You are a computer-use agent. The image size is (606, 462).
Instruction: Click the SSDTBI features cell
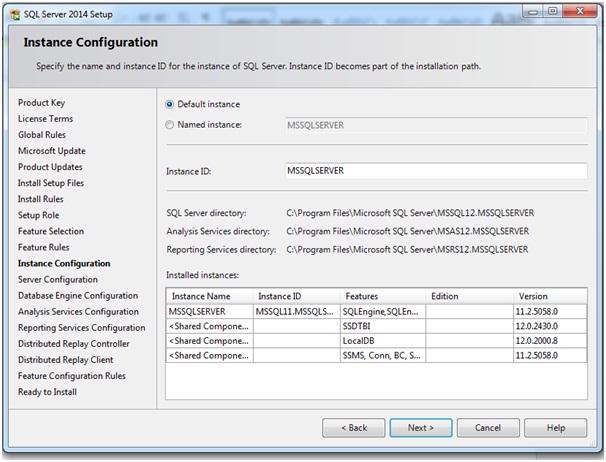pos(383,326)
